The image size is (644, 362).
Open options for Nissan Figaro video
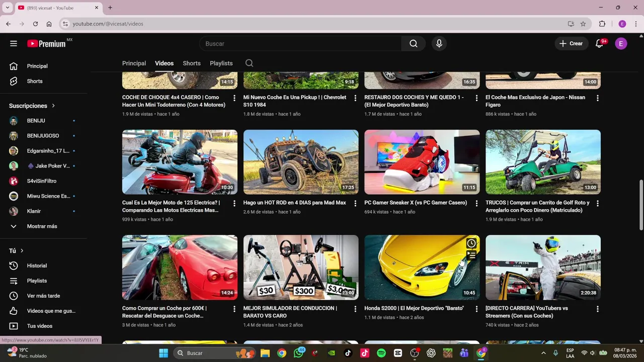598,98
